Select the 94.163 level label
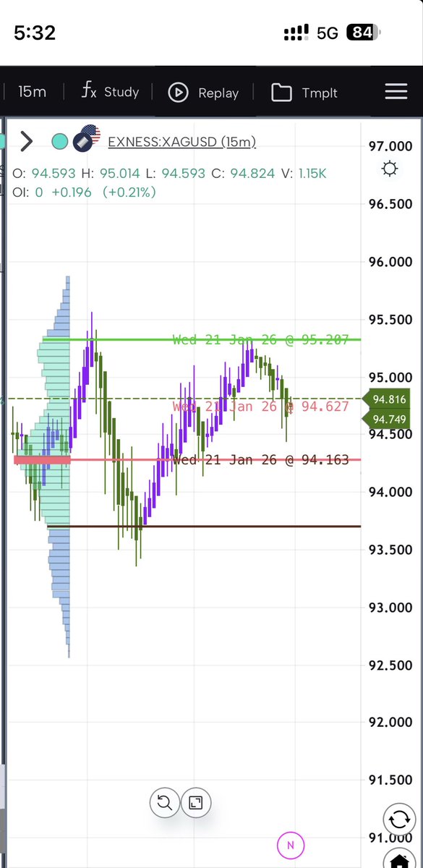Screen dimensions: 423x868 tap(260, 459)
